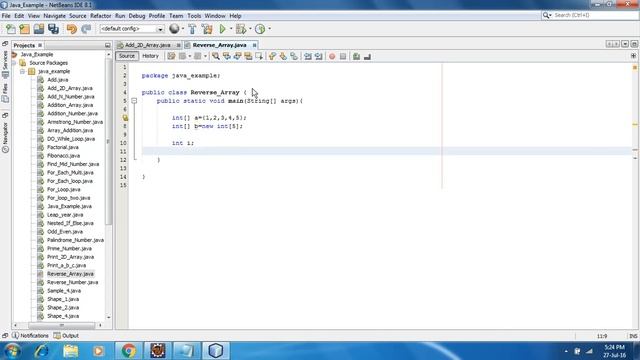This screenshot has height=360, width=640.
Task: Click the Open Project toolbar icon
Action: 39,29
